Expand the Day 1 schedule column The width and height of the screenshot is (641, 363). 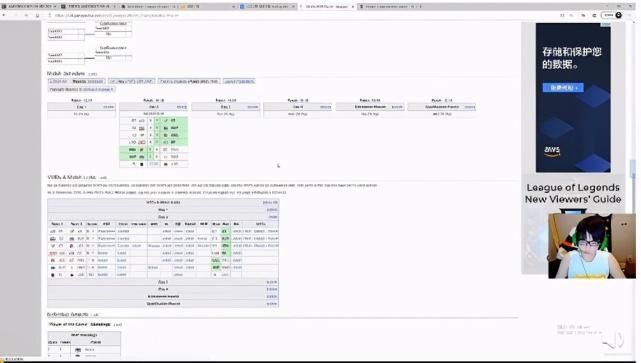coord(109,107)
